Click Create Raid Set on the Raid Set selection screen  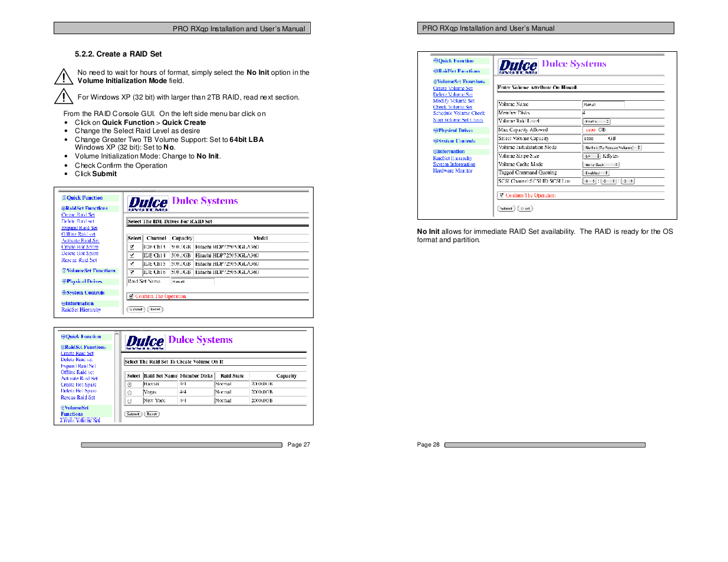(x=77, y=353)
